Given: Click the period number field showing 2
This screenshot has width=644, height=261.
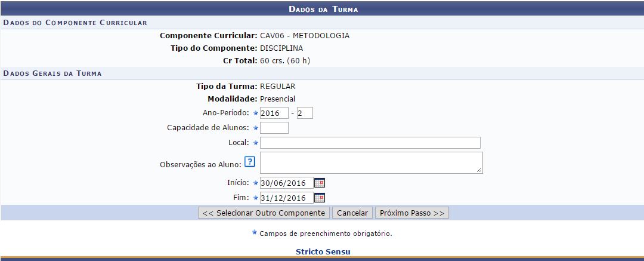Looking at the screenshot, I should pyautogui.click(x=305, y=113).
